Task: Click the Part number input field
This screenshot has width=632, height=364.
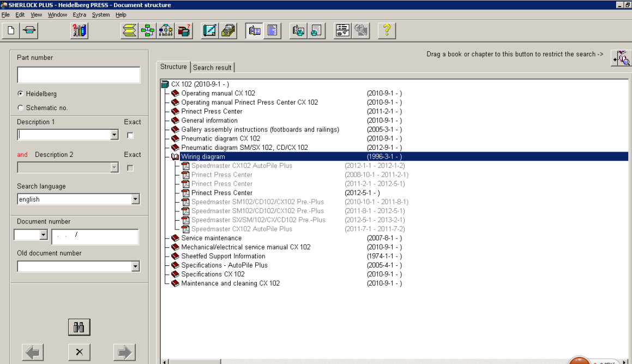Action: coord(79,75)
